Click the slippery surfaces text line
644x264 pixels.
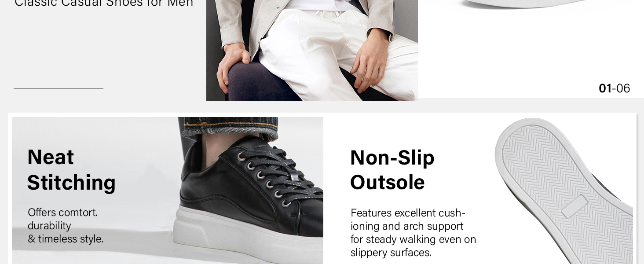pyautogui.click(x=391, y=253)
